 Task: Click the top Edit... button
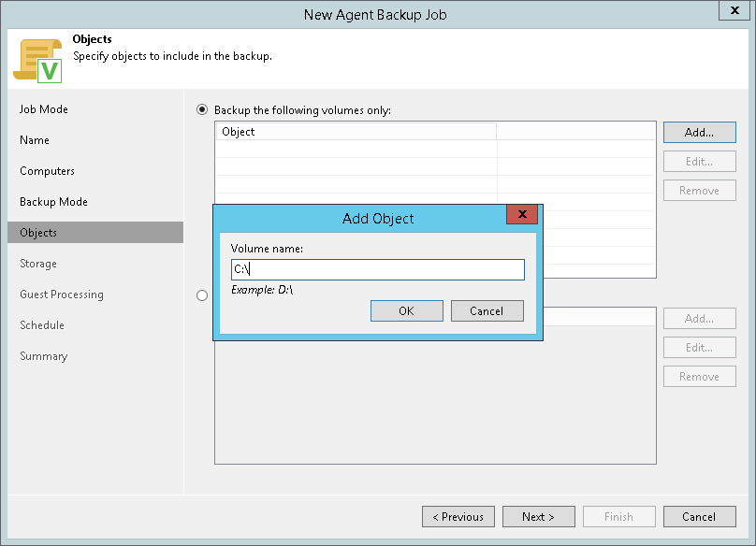699,162
